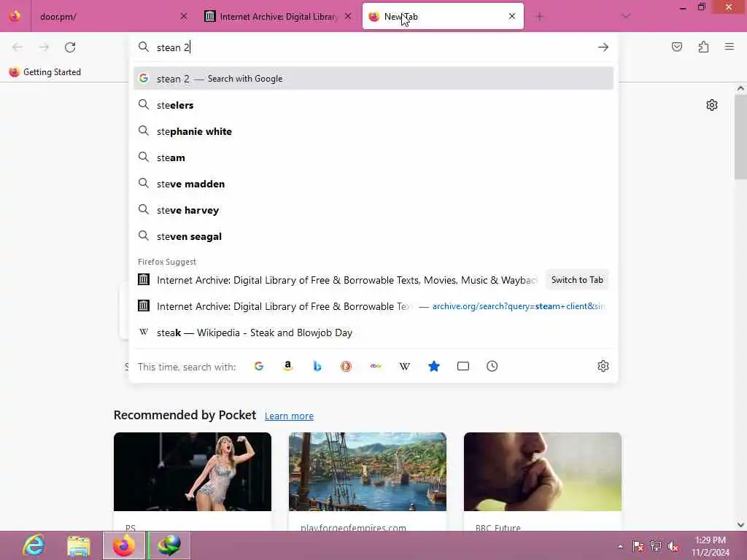
Task: Choose the 'steelers' search suggestion
Action: tap(373, 105)
